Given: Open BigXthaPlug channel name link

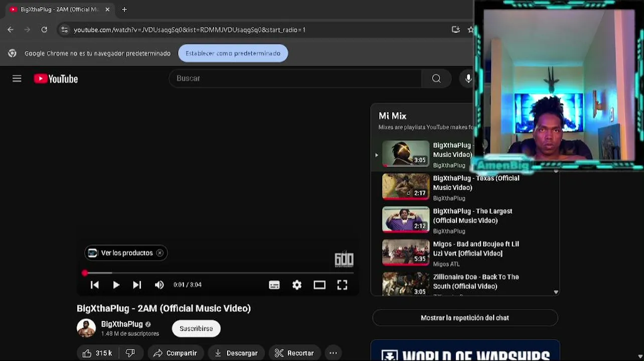Looking at the screenshot, I should pyautogui.click(x=122, y=324).
